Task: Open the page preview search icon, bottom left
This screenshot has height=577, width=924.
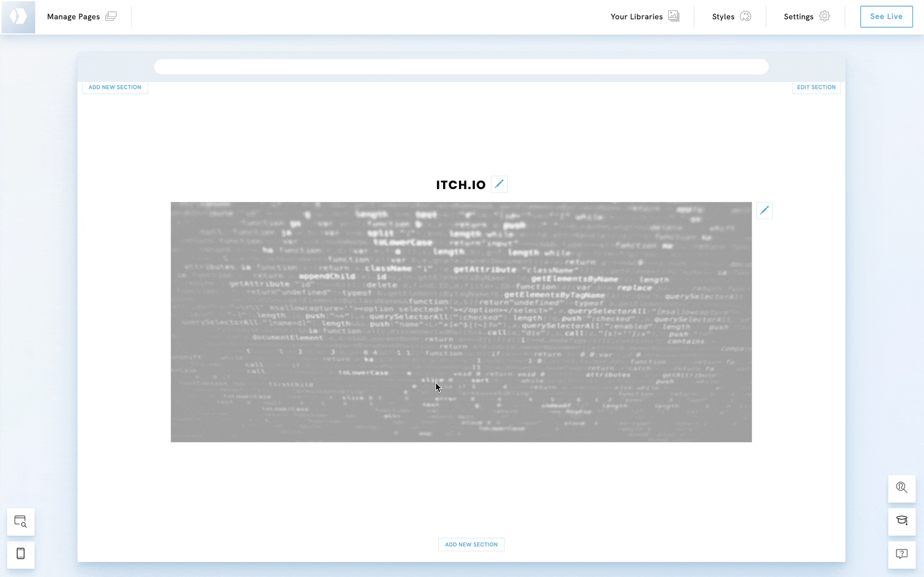Action: point(21,522)
